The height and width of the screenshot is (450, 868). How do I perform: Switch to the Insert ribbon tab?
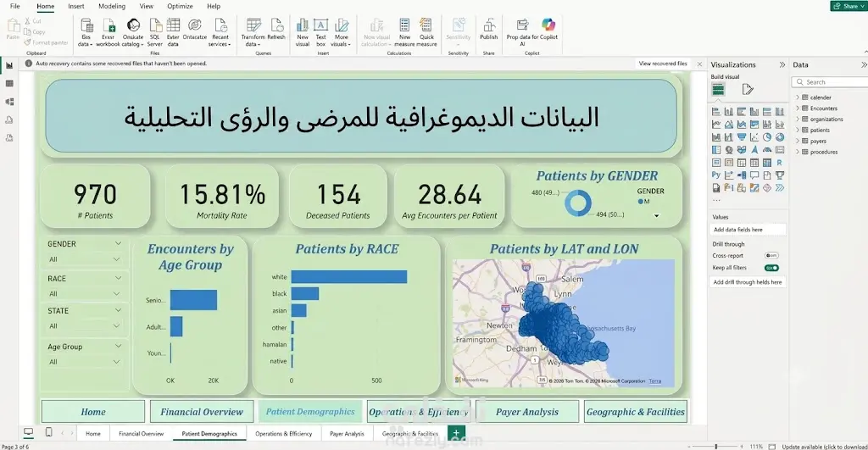click(x=75, y=6)
